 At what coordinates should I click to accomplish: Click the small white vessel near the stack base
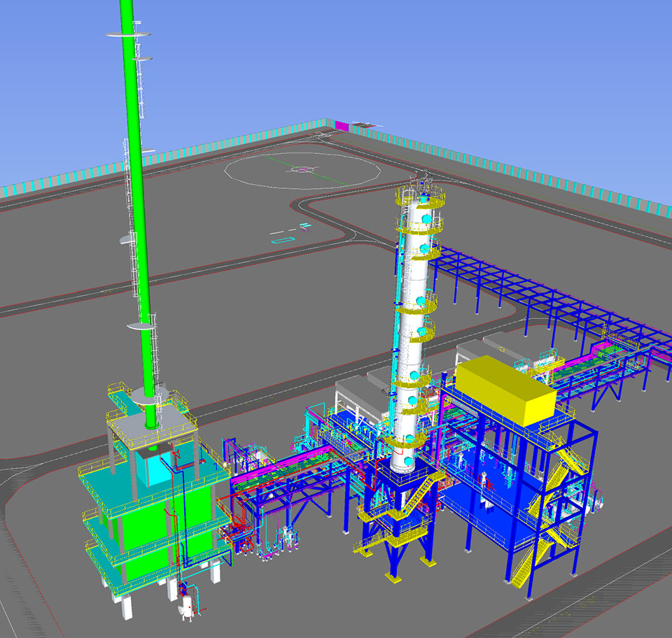[187, 607]
